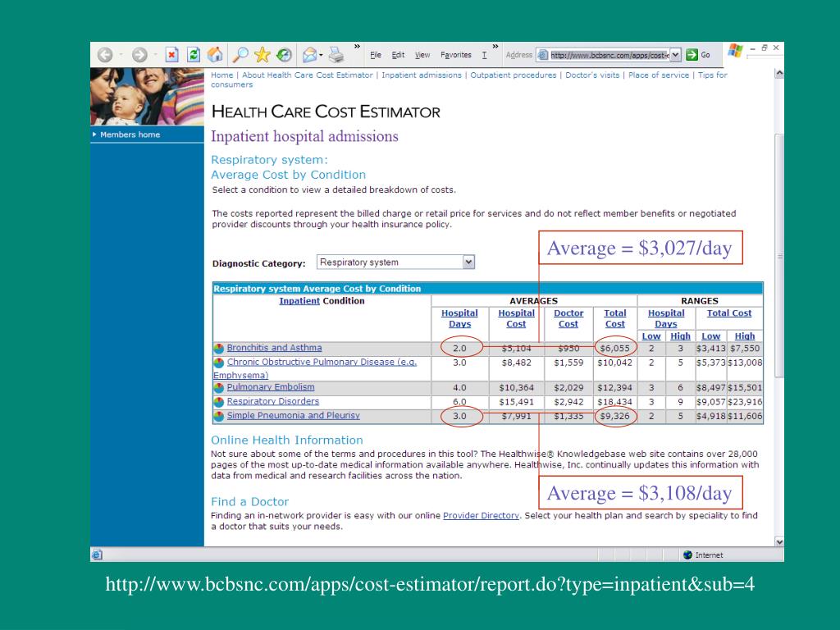This screenshot has height=630, width=840.
Task: Click the page vertical scrollbar thumb
Action: click(779, 256)
